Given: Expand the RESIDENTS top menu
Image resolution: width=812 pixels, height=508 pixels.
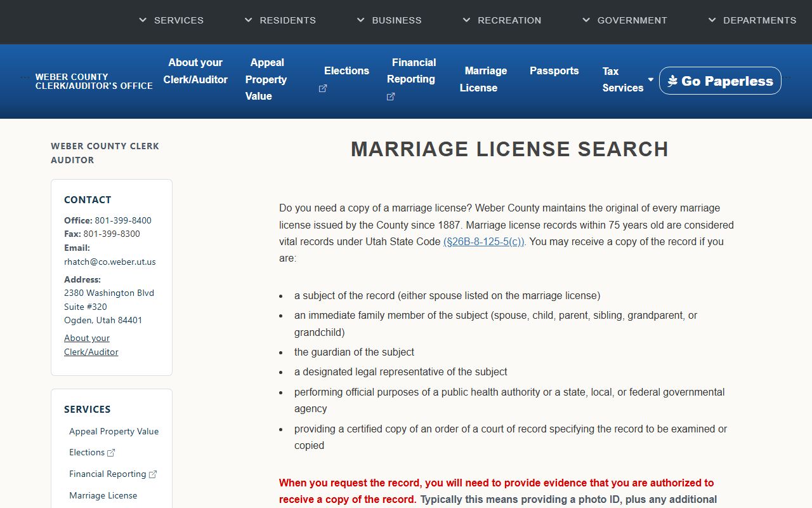Looking at the screenshot, I should 280,20.
